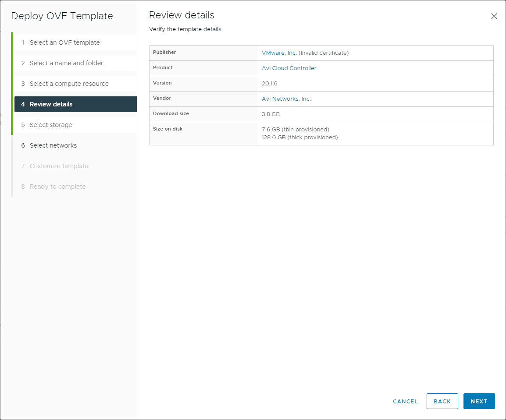Viewport: 506px width, 420px height.
Task: Click the 3.8 GB download size value
Action: point(271,114)
